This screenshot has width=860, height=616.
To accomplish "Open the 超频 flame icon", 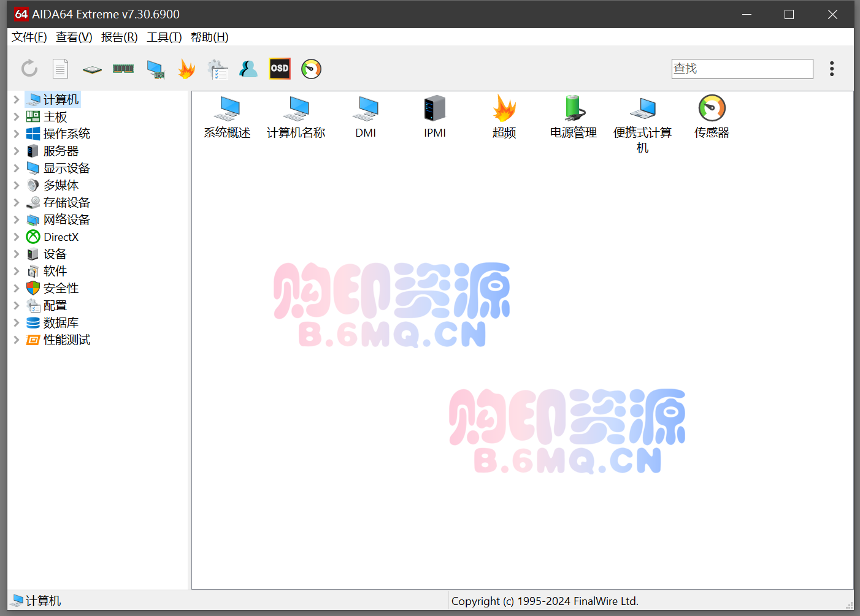I will click(x=504, y=117).
